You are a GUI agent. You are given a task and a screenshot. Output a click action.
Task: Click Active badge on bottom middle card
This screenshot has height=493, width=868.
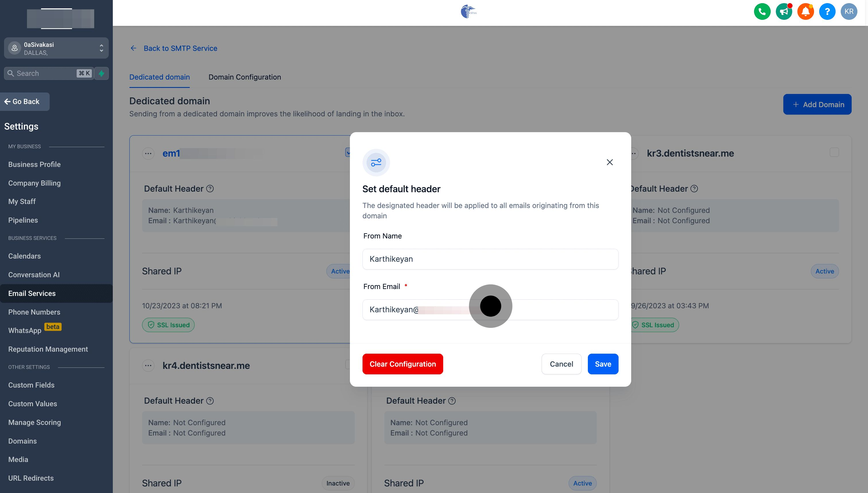[x=582, y=483]
